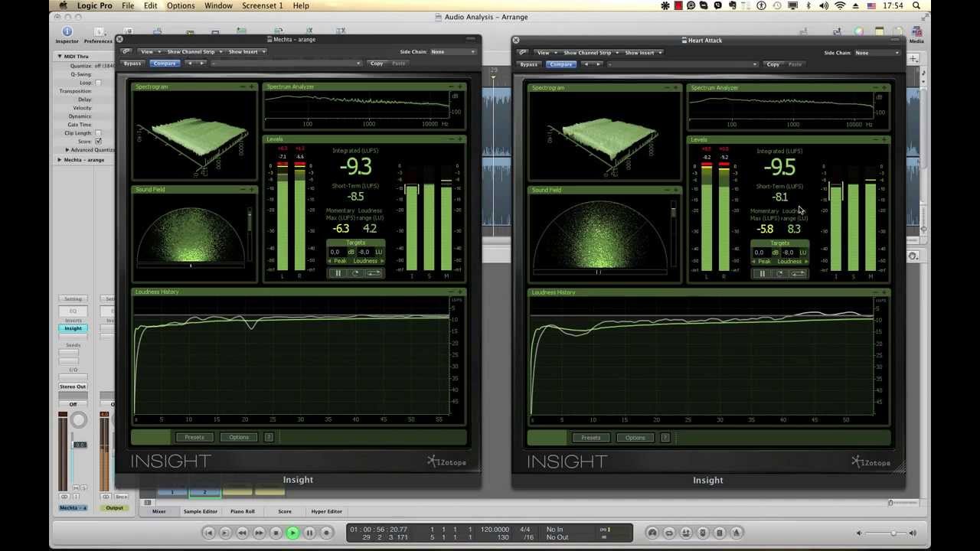
Task: Collapse the MIDI Thru section in Inspector
Action: [60, 57]
